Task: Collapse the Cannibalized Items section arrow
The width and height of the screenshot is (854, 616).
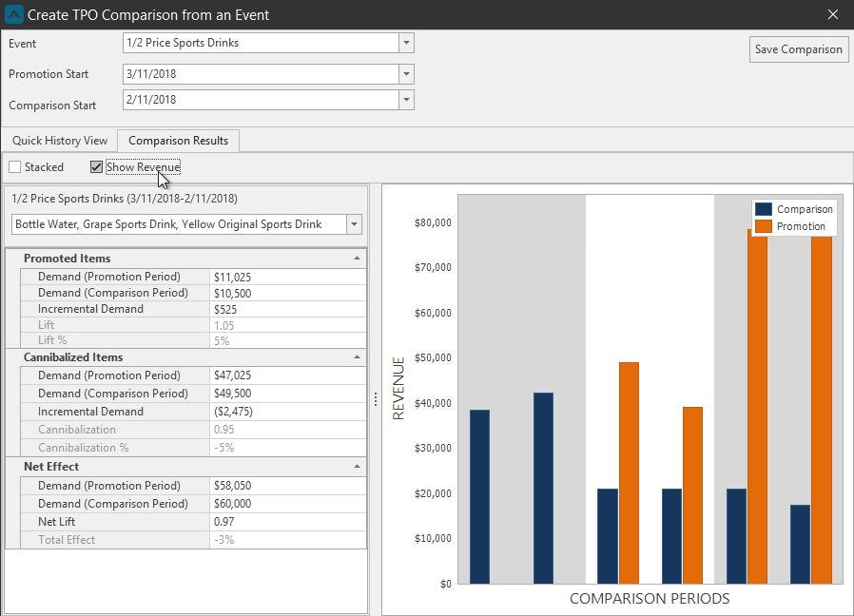Action: [357, 357]
